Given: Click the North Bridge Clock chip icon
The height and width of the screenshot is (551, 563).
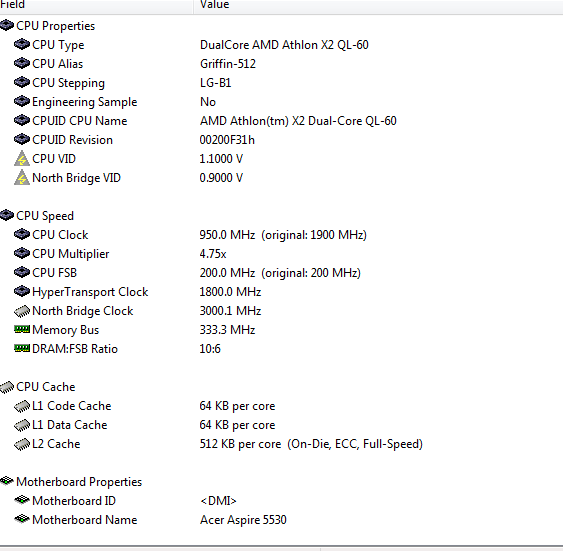Looking at the screenshot, I should [x=22, y=311].
